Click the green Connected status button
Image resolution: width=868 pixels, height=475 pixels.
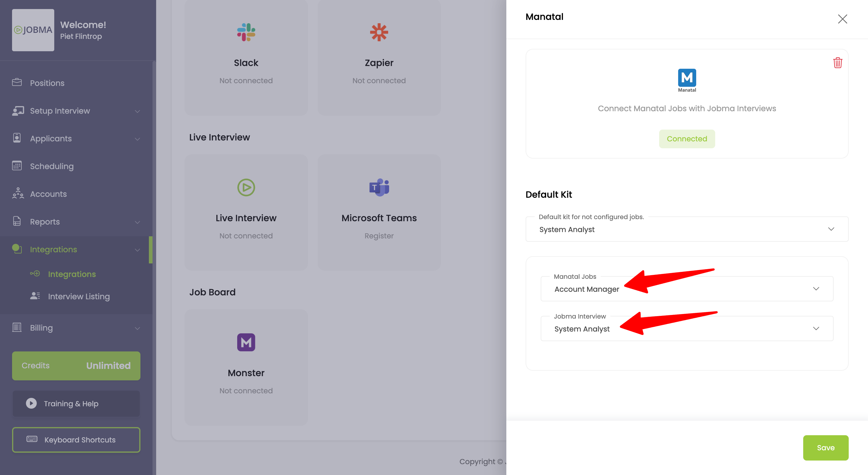[x=687, y=139]
